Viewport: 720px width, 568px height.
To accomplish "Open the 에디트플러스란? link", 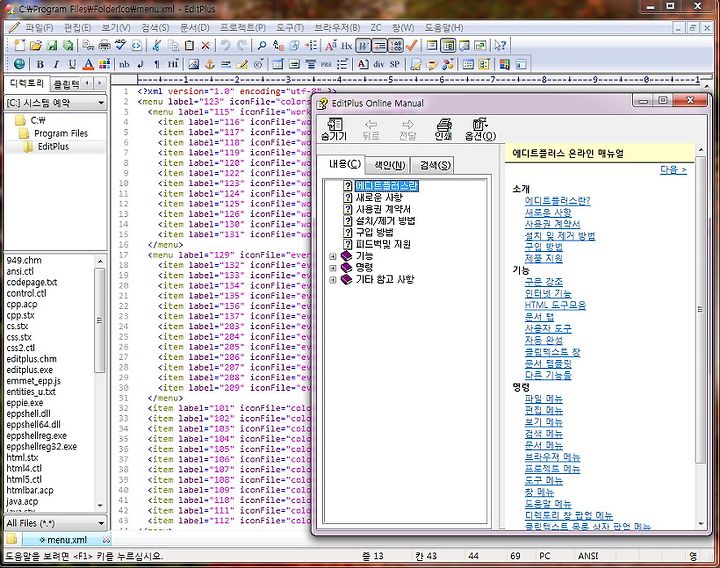I will click(557, 201).
